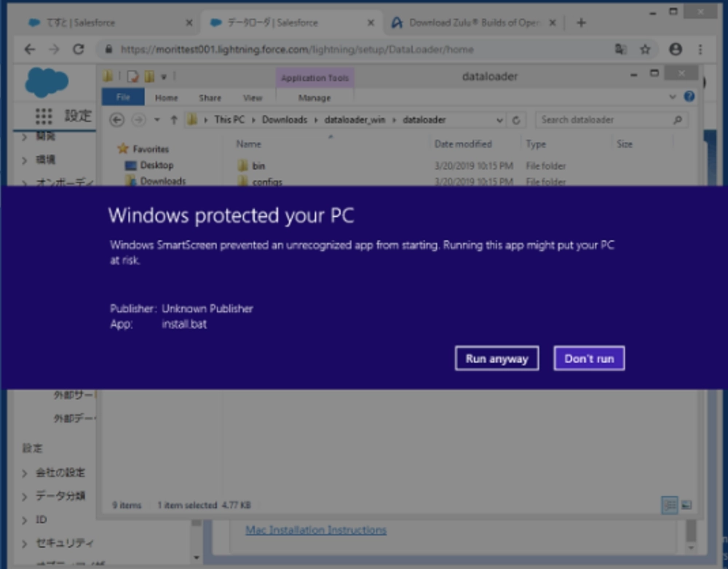Switch to the Share ribbon tab
Screen dimensions: 728x569
tap(210, 98)
